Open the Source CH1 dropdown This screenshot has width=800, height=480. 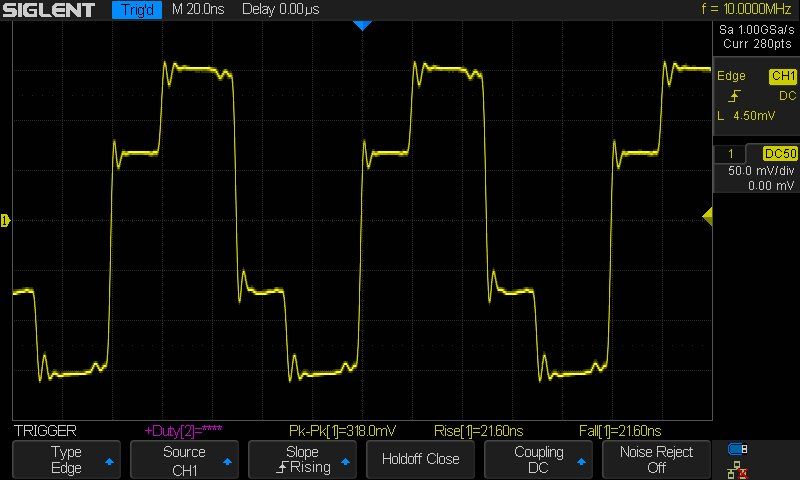[x=185, y=459]
